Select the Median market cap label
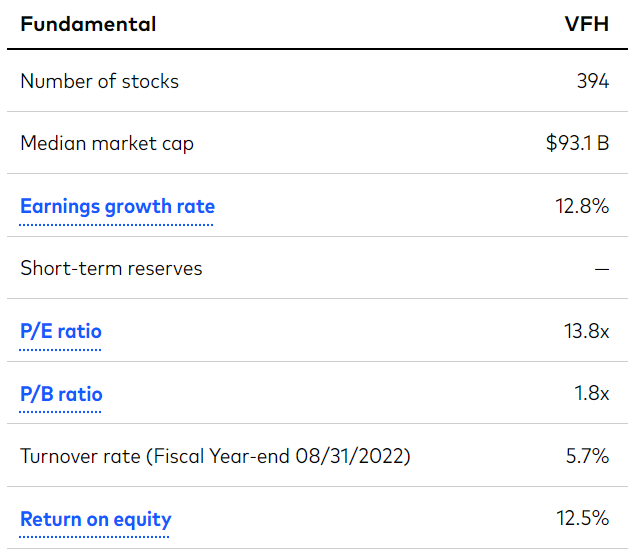This screenshot has height=550, width=628. (x=107, y=143)
